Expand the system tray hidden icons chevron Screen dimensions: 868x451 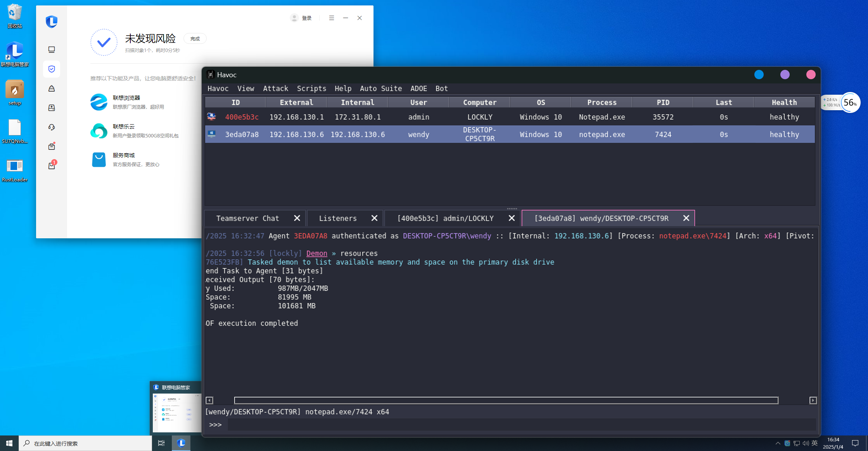click(x=778, y=443)
